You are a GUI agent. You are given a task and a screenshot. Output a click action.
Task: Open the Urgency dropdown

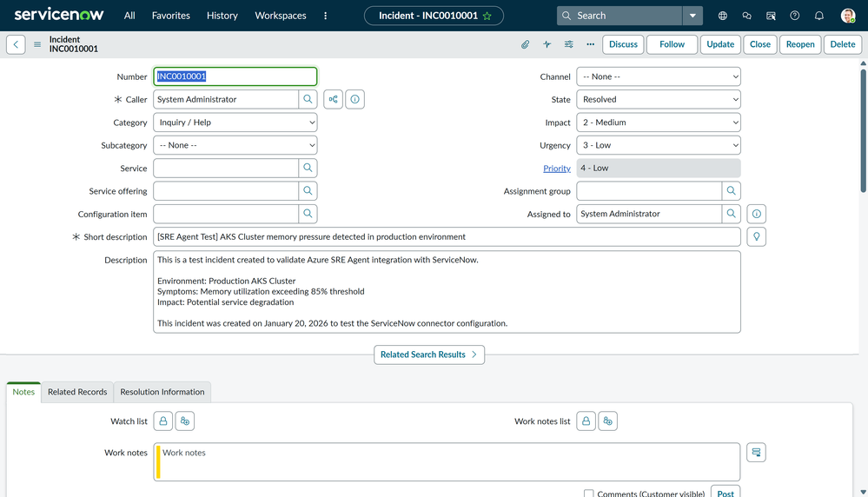[659, 145]
